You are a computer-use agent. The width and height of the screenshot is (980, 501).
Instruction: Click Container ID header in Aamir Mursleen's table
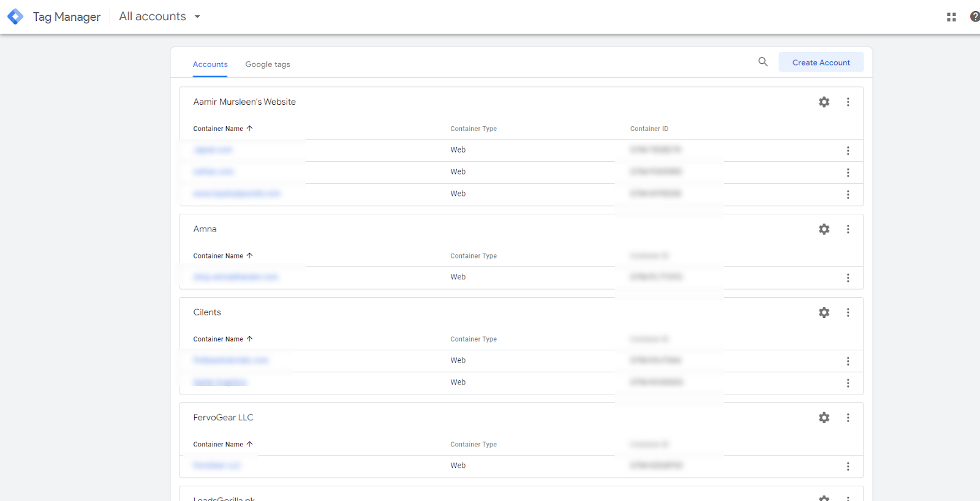point(649,129)
